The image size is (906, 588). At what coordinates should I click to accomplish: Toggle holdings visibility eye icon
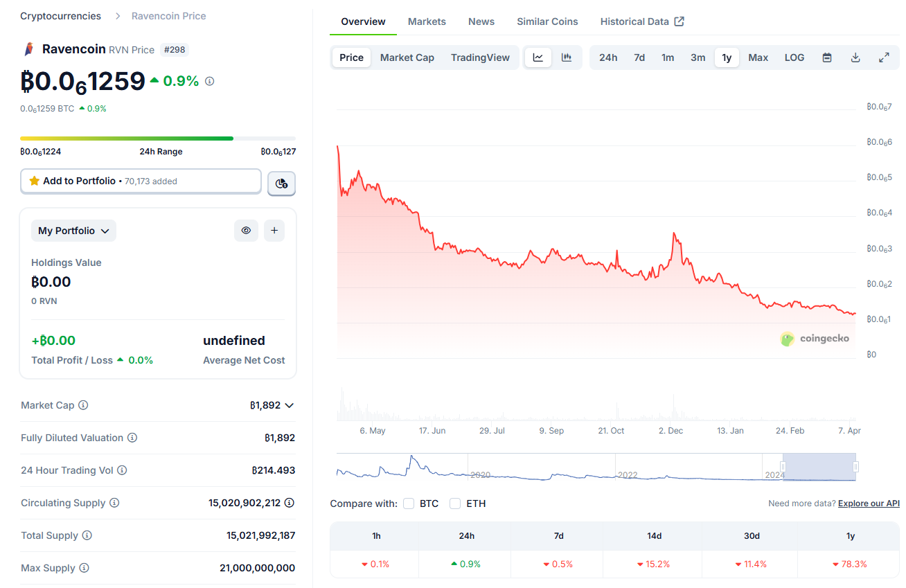[x=246, y=231]
